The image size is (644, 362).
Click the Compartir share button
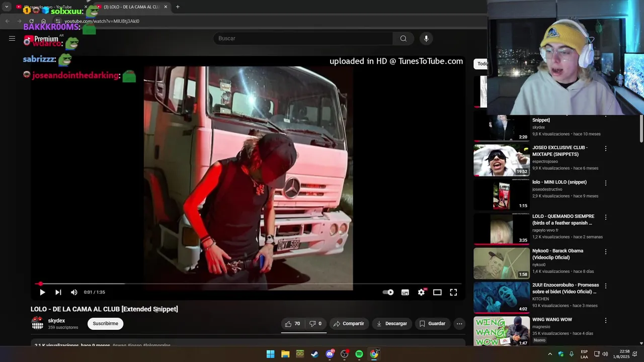coord(348,324)
